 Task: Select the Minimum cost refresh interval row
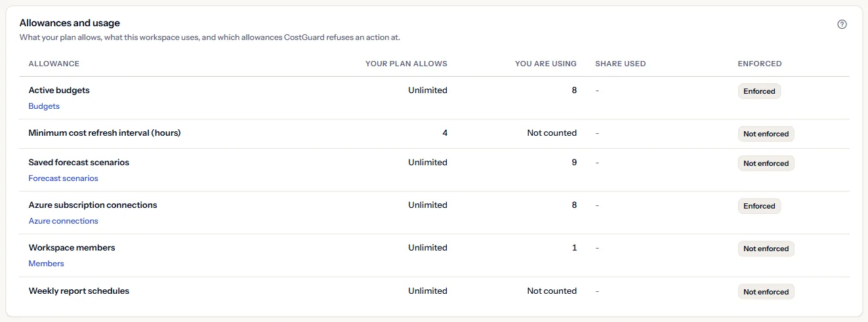[434, 134]
